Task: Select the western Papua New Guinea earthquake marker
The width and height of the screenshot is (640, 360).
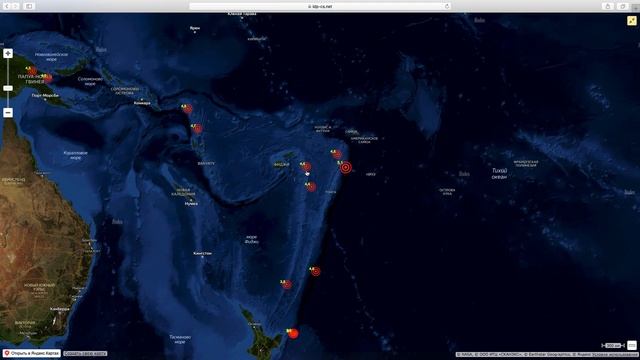Action: point(32,71)
